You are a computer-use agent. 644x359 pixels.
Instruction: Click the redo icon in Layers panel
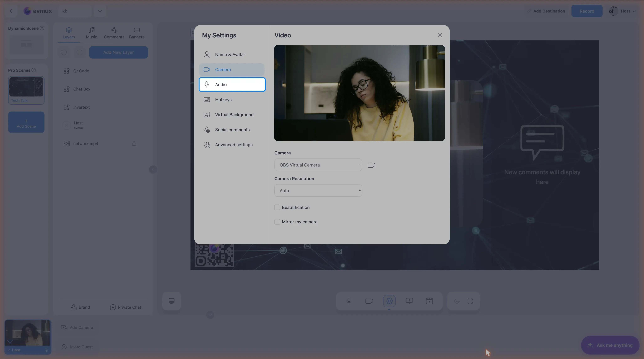[x=80, y=52]
